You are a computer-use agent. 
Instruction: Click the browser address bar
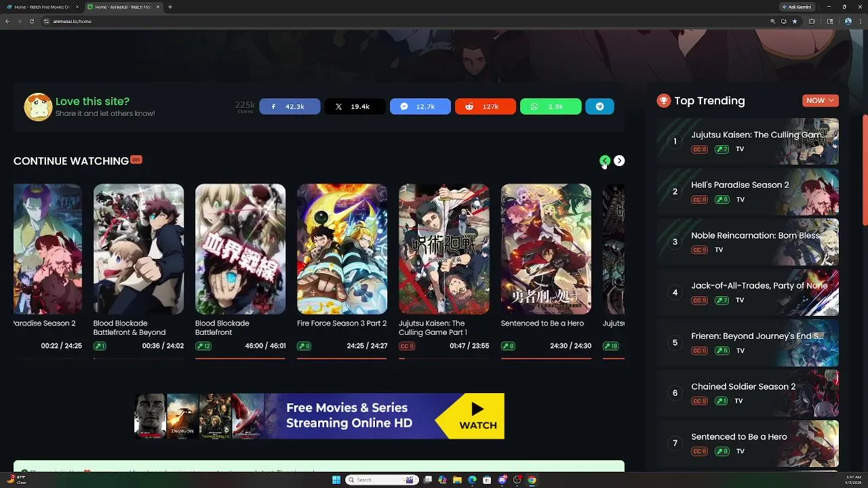pyautogui.click(x=407, y=21)
